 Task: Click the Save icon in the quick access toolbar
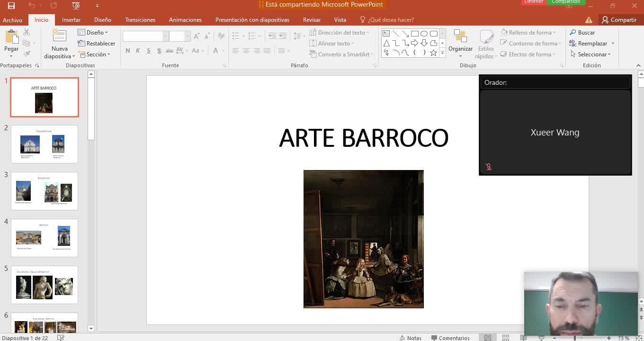(11, 6)
